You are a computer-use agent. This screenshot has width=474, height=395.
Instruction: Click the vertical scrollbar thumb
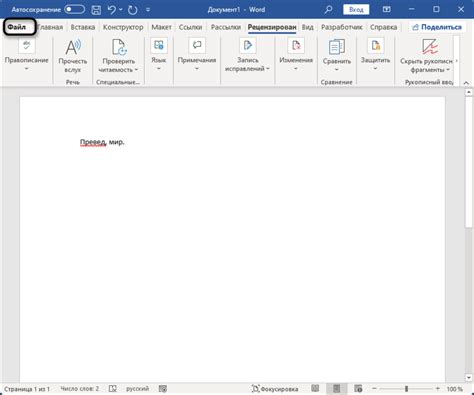[x=469, y=162]
